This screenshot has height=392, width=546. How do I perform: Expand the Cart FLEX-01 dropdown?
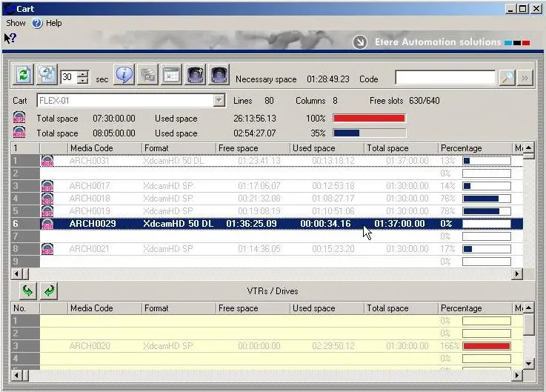(x=219, y=101)
